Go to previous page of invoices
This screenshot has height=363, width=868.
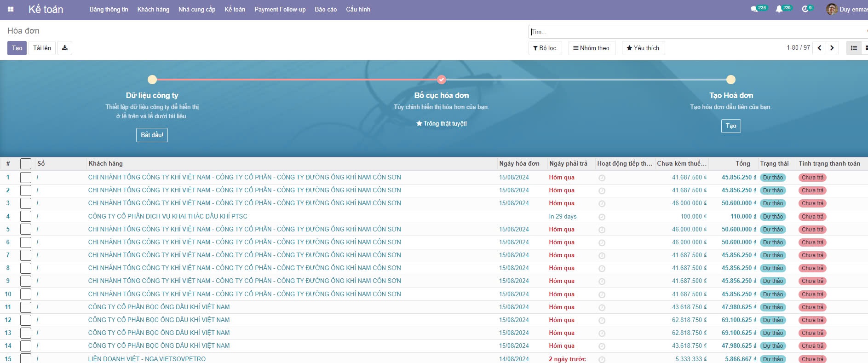[819, 48]
